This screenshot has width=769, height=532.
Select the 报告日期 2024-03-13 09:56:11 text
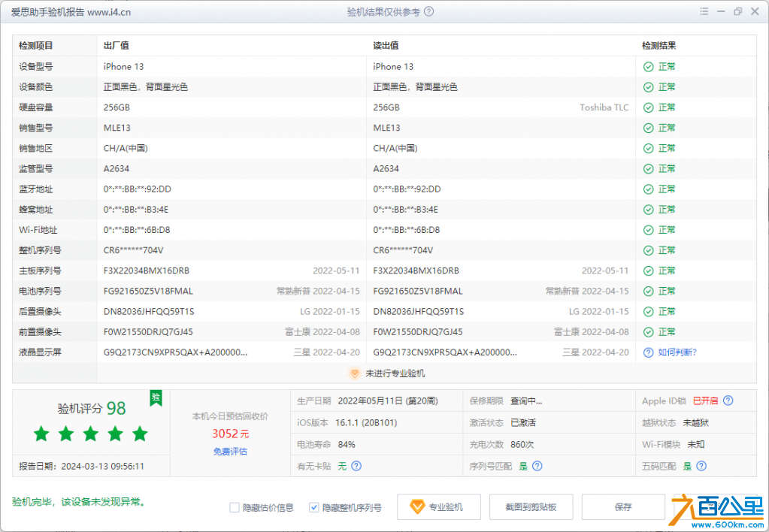(81, 467)
